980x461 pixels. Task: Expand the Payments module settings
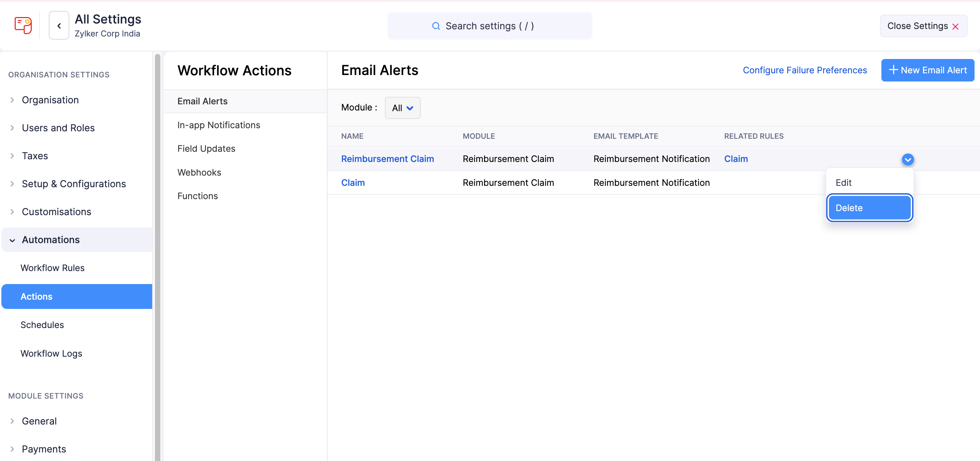[x=12, y=449]
